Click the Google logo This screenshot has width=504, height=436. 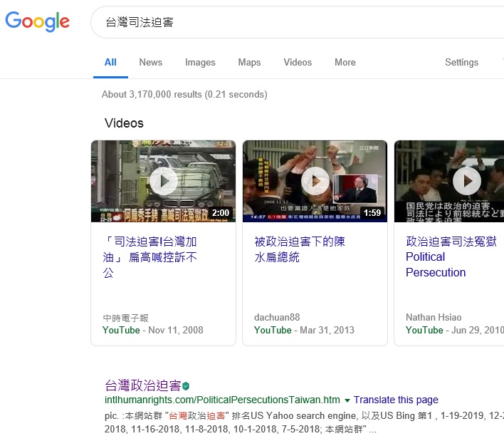click(x=37, y=21)
